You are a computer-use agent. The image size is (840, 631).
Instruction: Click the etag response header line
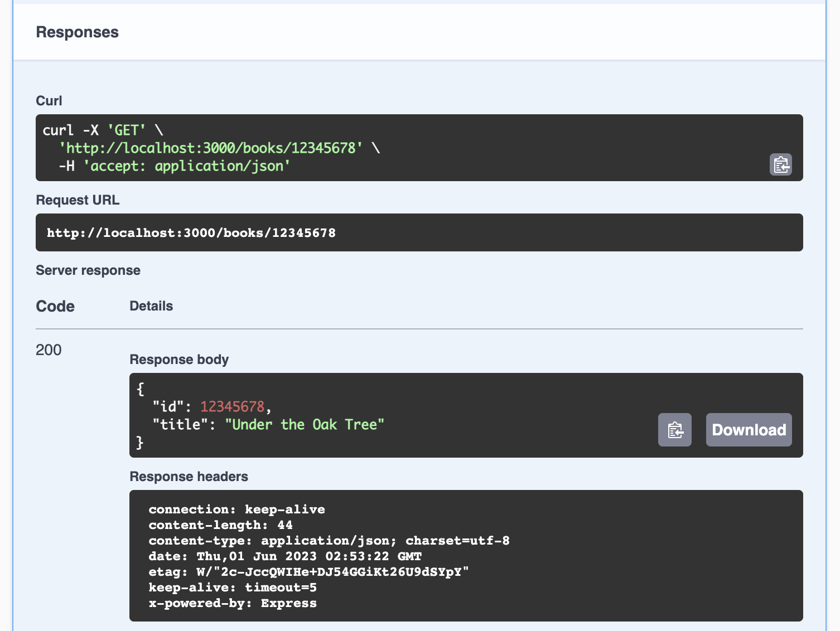(308, 572)
